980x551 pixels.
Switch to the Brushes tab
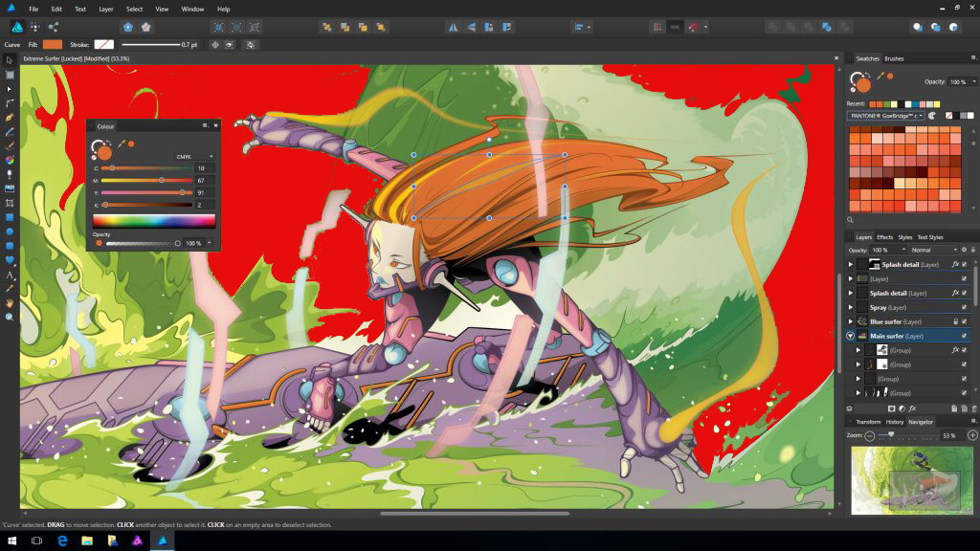coord(894,58)
